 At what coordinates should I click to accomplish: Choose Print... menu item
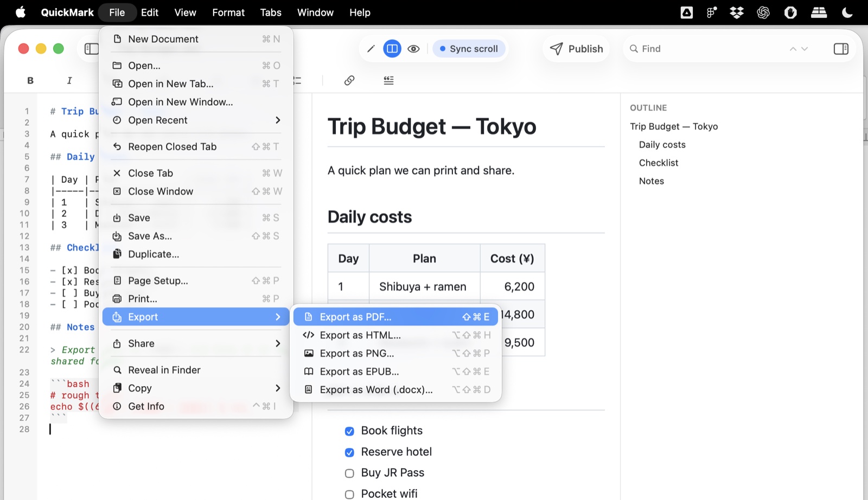pyautogui.click(x=196, y=299)
